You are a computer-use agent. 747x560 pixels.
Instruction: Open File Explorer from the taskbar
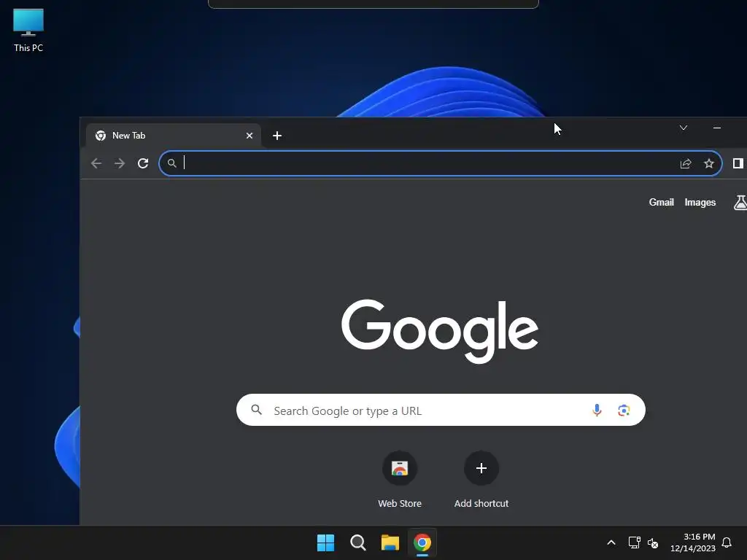[x=390, y=542]
